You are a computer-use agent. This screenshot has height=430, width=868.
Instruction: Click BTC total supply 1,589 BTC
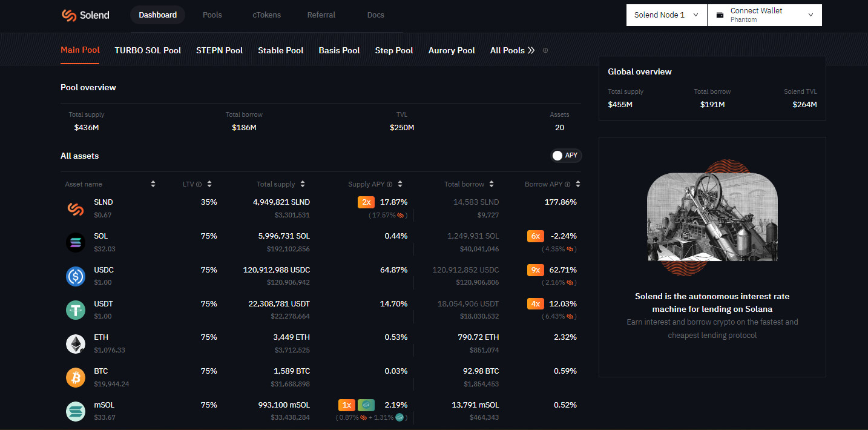tap(292, 371)
